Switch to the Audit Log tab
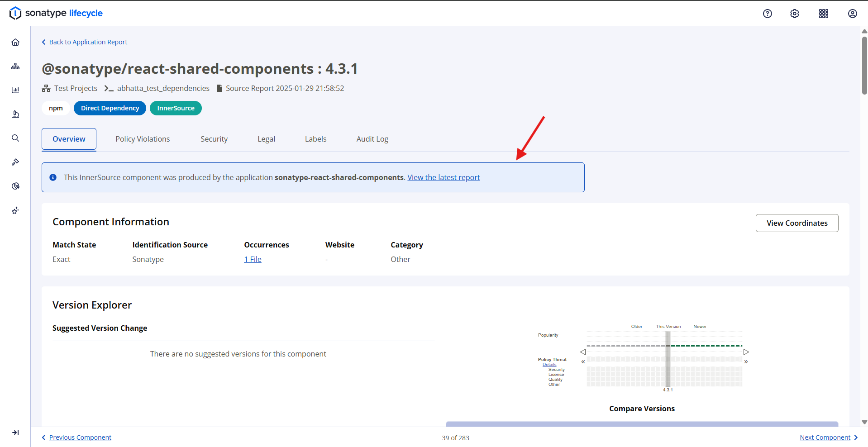The image size is (868, 447). click(372, 139)
